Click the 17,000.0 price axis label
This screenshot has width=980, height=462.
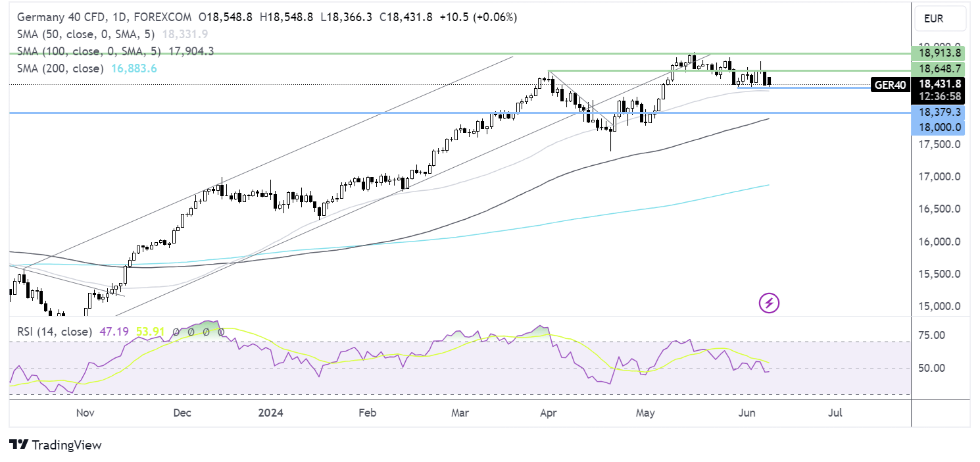click(939, 176)
